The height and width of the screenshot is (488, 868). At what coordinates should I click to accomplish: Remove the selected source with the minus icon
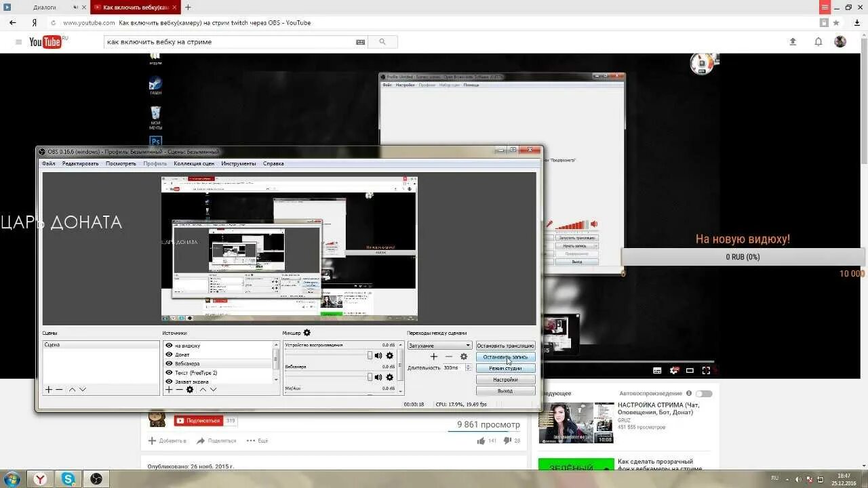tap(179, 390)
